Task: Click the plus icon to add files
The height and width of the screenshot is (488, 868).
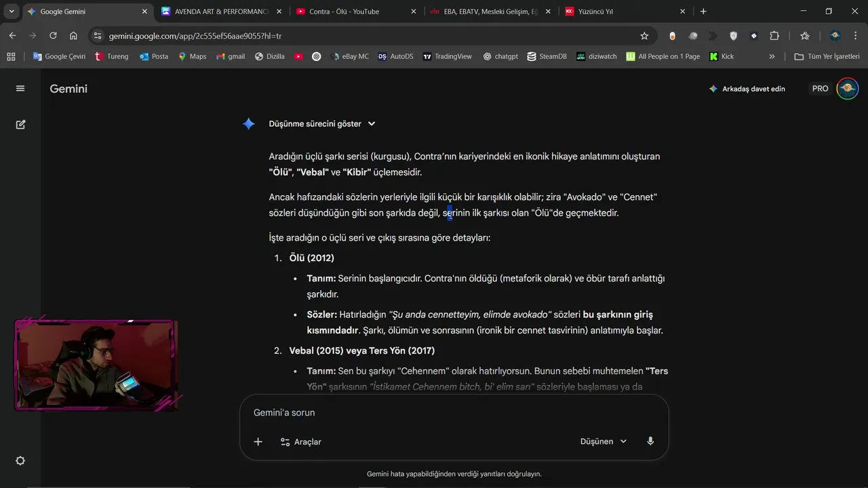Action: click(x=258, y=442)
